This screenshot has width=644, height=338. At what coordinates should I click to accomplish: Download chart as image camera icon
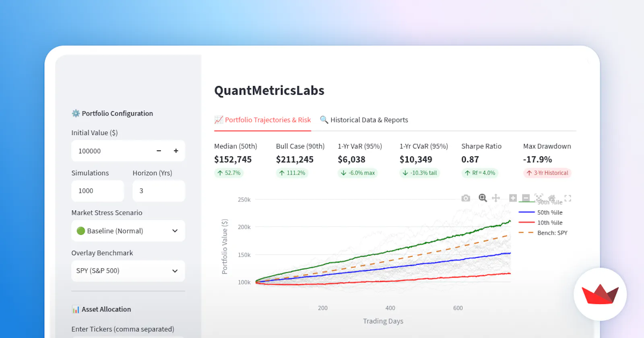pyautogui.click(x=466, y=198)
